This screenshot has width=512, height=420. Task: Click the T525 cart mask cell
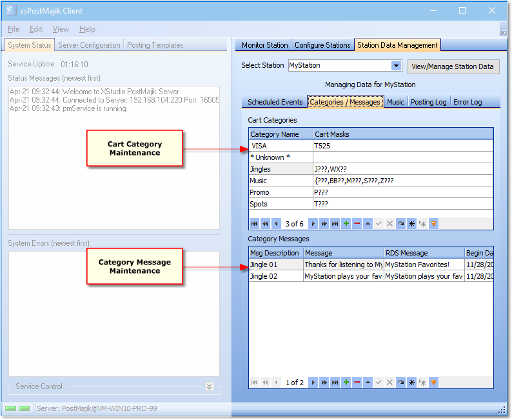click(x=403, y=146)
